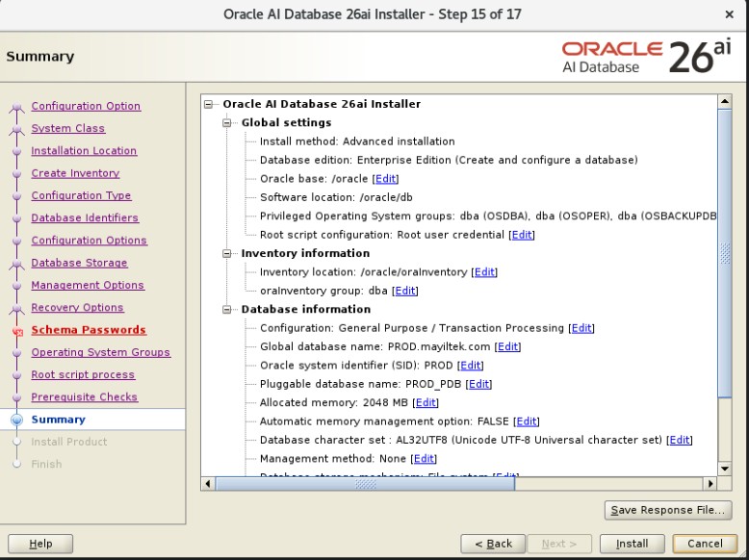Select the Install method: Advanced installation row
Viewport: 749px width, 560px height.
[357, 141]
